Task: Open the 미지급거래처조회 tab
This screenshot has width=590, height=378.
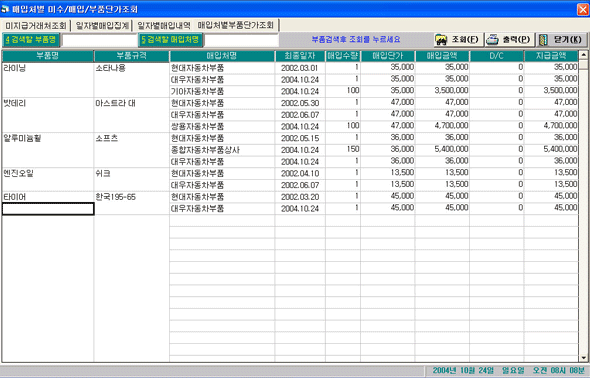Action: (x=35, y=26)
